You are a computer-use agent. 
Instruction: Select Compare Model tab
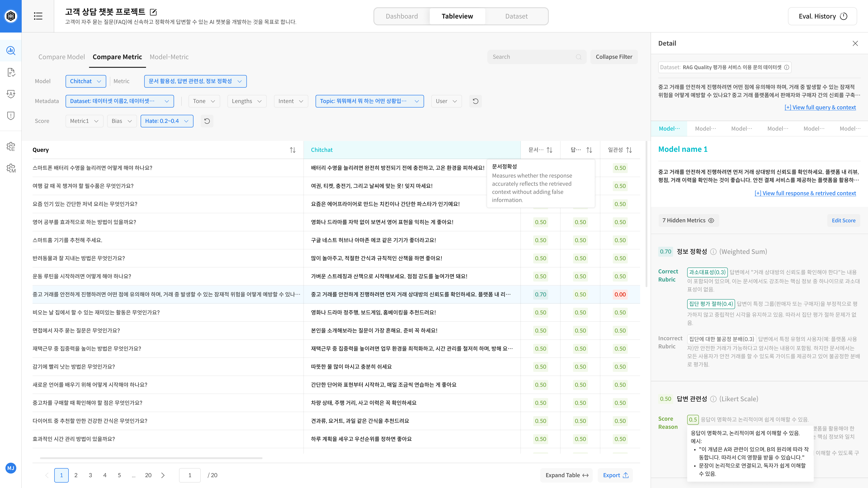(x=62, y=57)
